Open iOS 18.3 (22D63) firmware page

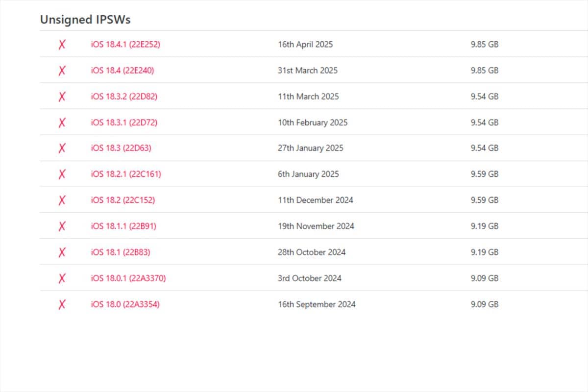click(121, 148)
